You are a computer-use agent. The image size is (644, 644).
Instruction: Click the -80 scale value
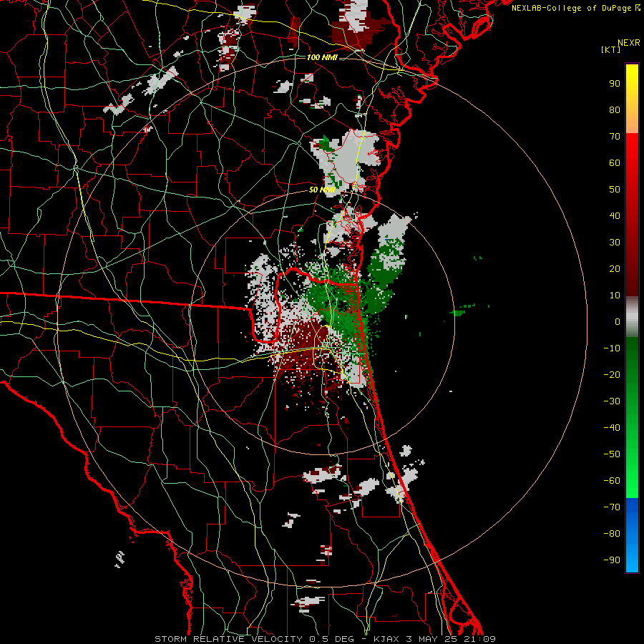pos(612,534)
